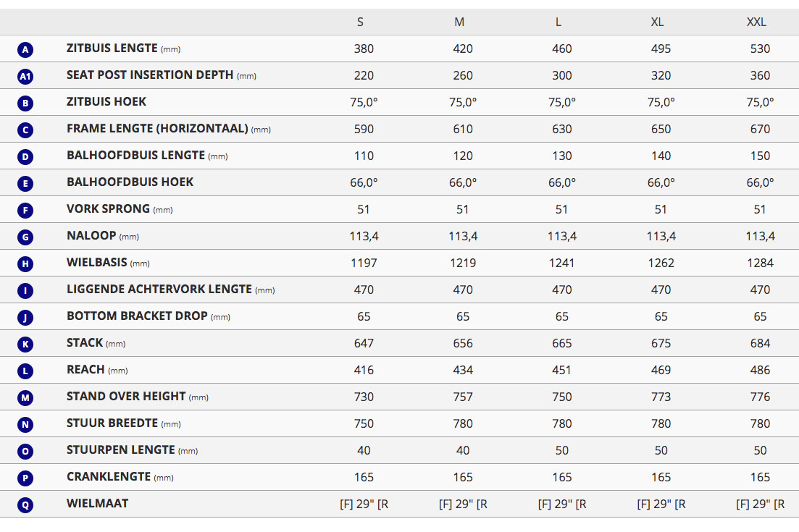799x532 pixels.
Task: Click the circled P icon for Cranklengte
Action: pyautogui.click(x=25, y=478)
